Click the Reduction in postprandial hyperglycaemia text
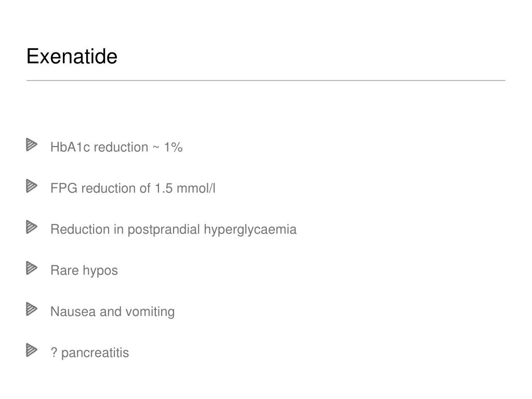Image resolution: width=532 pixels, height=399 pixels. pos(174,230)
